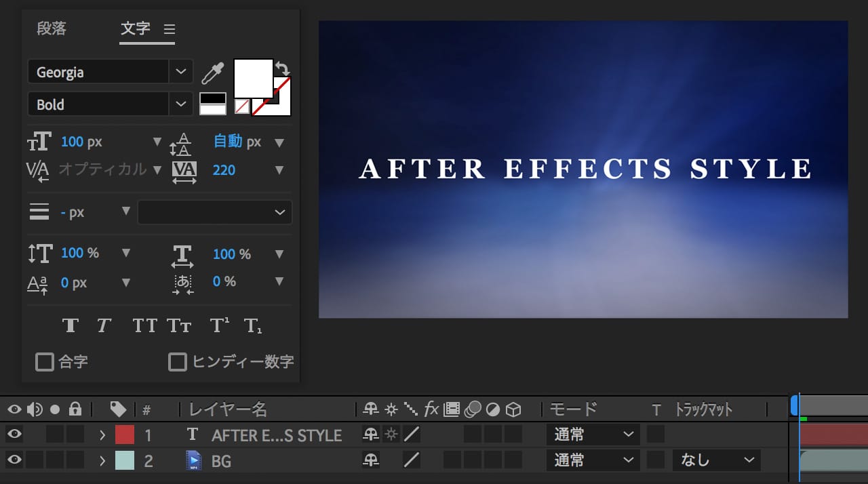Apply faux italic text style

click(103, 325)
